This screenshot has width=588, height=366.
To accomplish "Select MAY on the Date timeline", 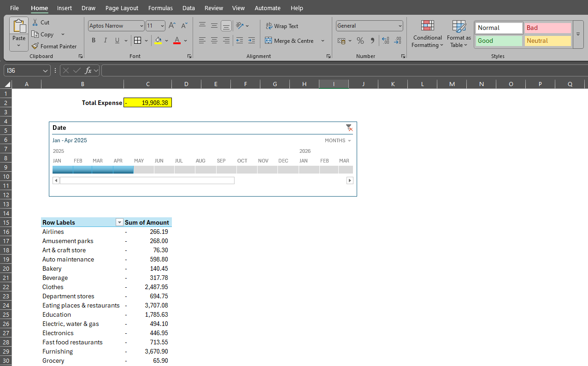I will 144,169.
